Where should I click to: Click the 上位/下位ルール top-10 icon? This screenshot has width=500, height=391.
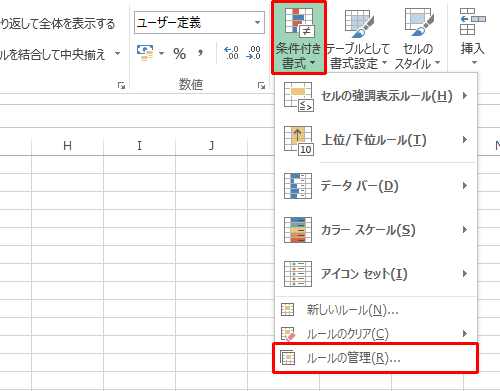tap(299, 140)
